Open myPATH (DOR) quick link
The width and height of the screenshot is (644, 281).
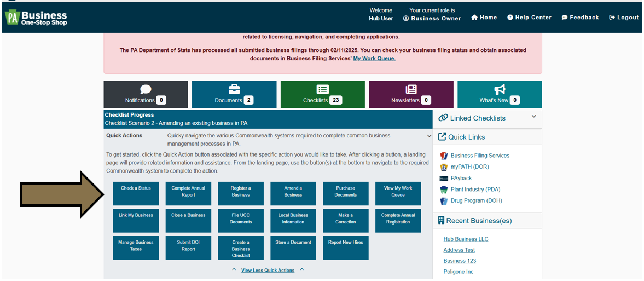pyautogui.click(x=470, y=167)
